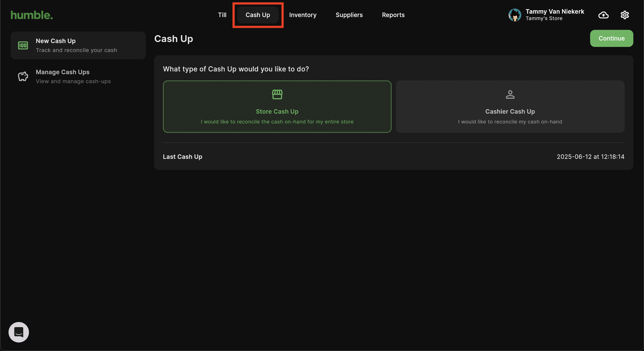This screenshot has width=644, height=351.
Task: Click the cloud upload sync icon
Action: 603,15
